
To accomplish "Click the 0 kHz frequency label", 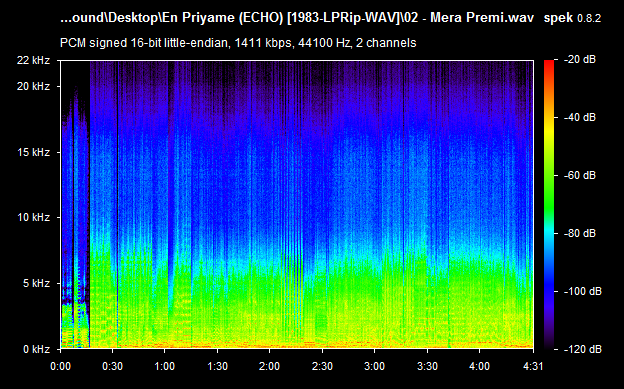I will coord(36,349).
